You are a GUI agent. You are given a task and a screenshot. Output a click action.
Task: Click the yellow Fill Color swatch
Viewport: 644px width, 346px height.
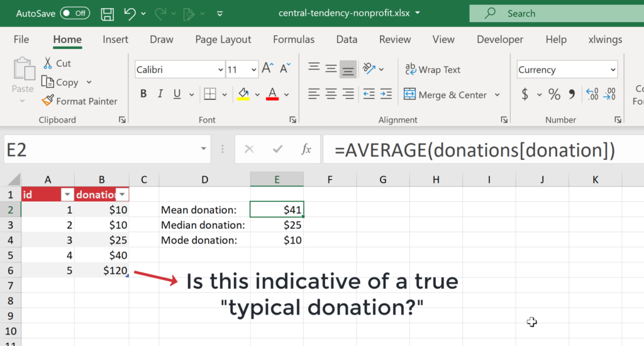(x=243, y=94)
